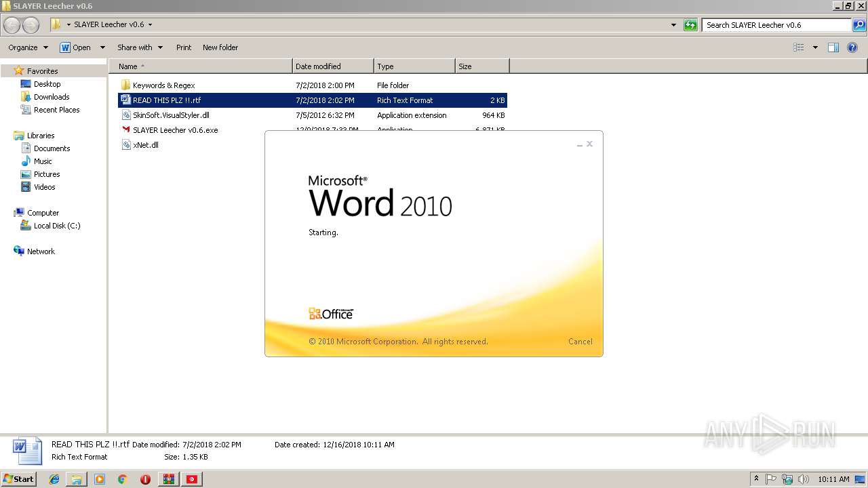The width and height of the screenshot is (868, 488).
Task: Open Recent Places in navigation pane
Action: tap(56, 110)
